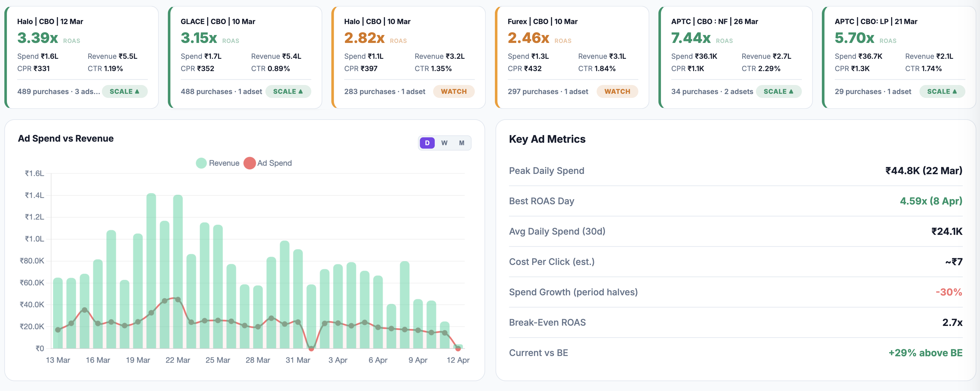Viewport: 980px width, 391px height.
Task: Switch chart to M monthly view
Action: click(x=462, y=143)
